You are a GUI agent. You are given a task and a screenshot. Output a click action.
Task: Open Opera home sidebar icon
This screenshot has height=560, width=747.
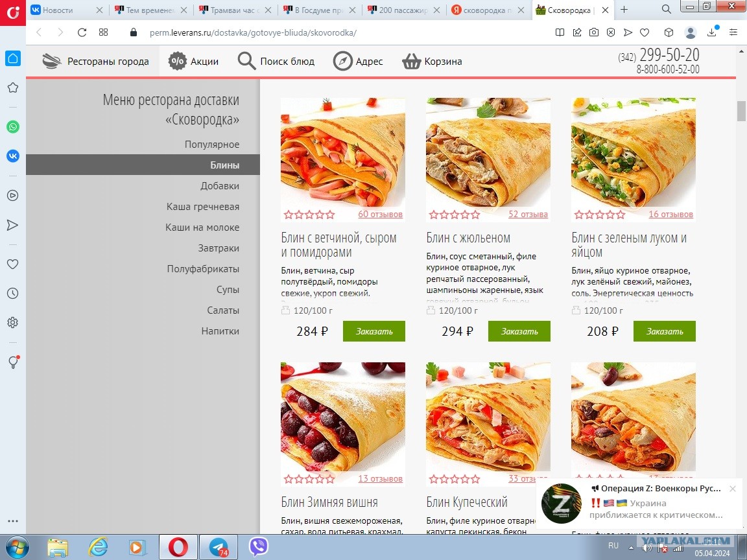pyautogui.click(x=13, y=58)
